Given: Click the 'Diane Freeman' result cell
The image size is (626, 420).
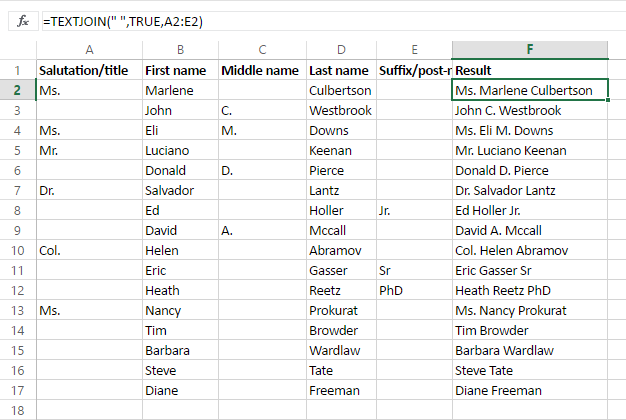Looking at the screenshot, I should [x=529, y=390].
